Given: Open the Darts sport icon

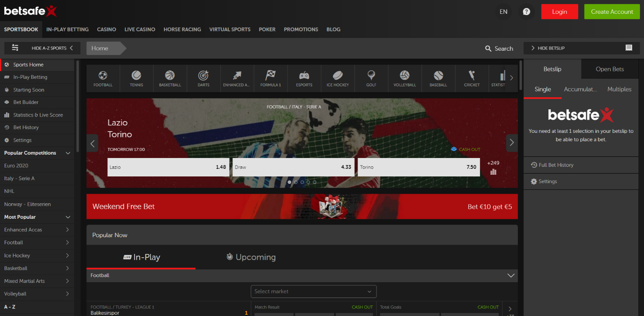Looking at the screenshot, I should (203, 78).
